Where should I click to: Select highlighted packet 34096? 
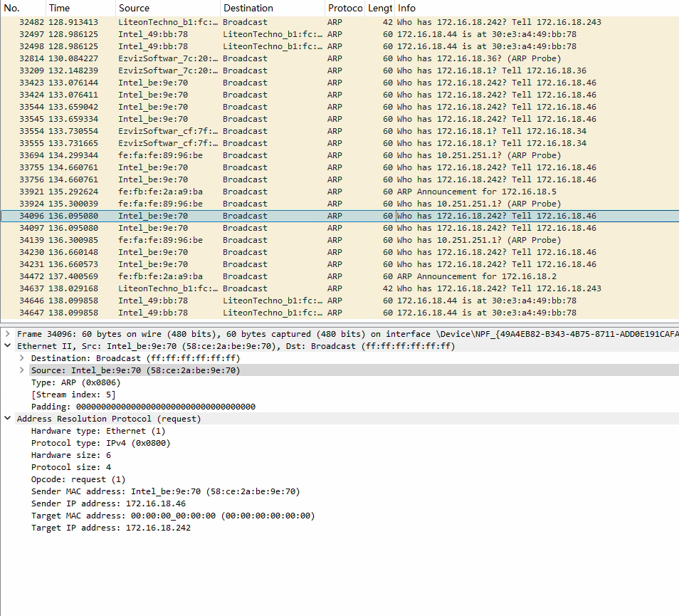[x=339, y=216]
